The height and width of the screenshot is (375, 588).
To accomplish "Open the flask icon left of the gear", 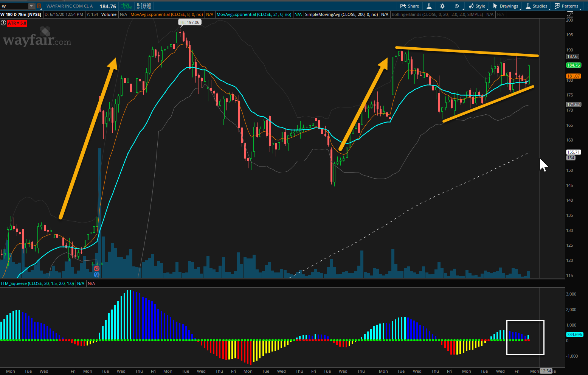I will [429, 6].
